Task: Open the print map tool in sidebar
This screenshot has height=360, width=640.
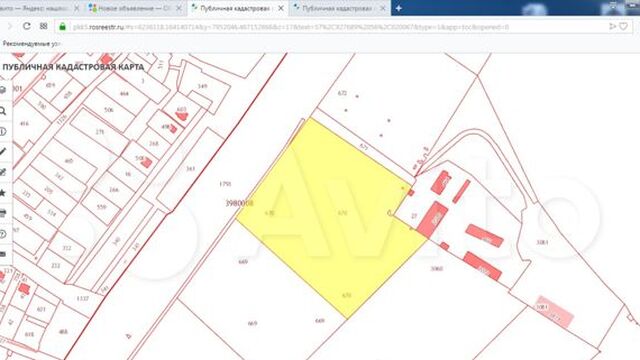Action: [3, 213]
